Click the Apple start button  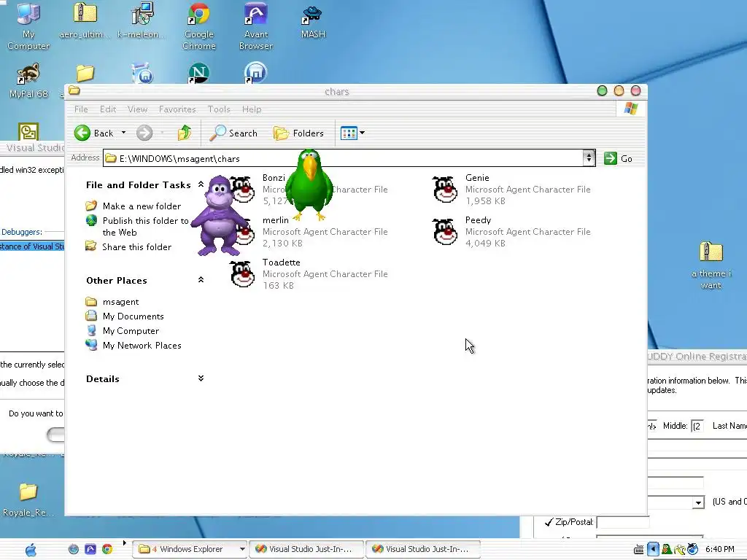point(31,550)
